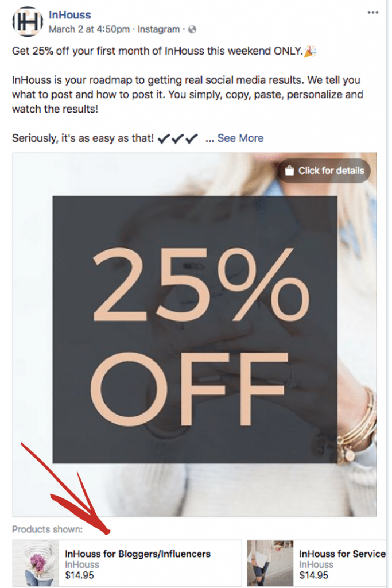Click InHouss brand name under Service product
This screenshot has width=392, height=588.
coord(316,565)
